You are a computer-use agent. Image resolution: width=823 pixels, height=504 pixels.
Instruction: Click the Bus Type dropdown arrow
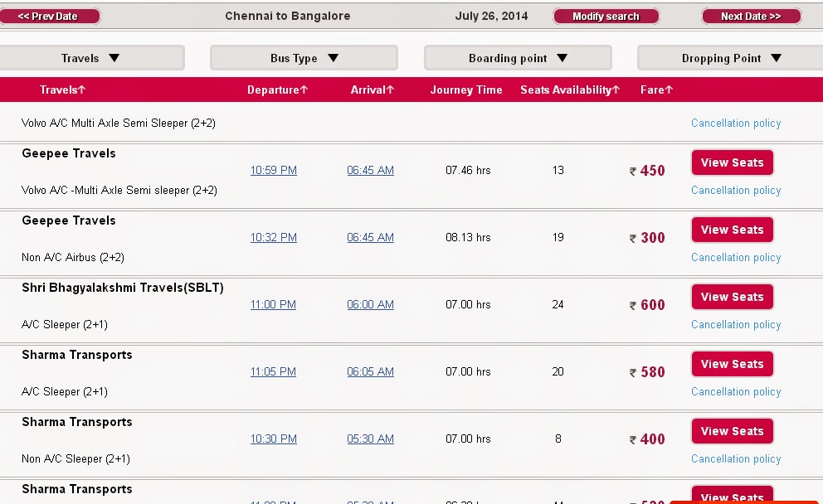tap(333, 57)
